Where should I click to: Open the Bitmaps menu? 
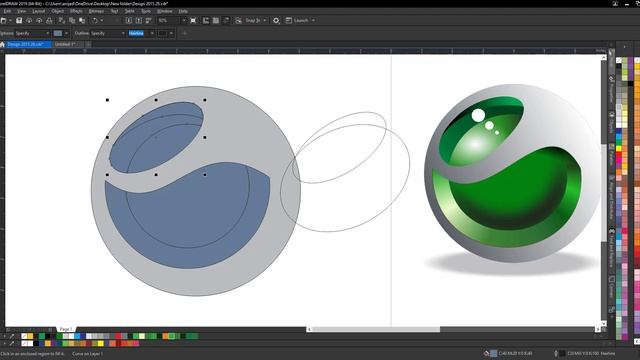click(x=96, y=11)
